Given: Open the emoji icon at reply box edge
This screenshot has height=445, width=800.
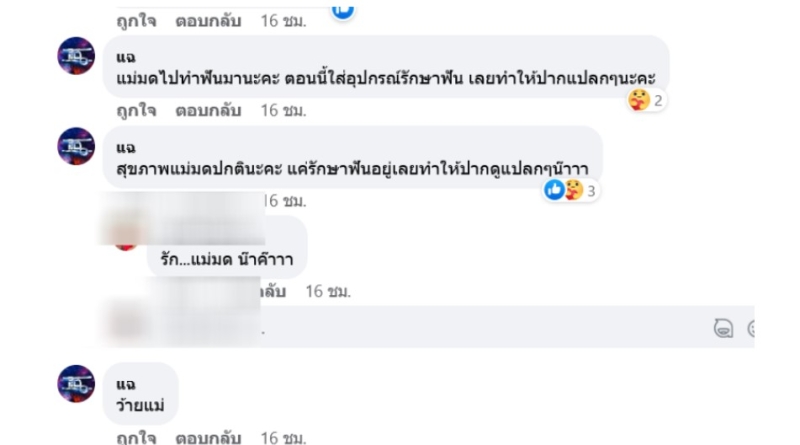Looking at the screenshot, I should 751,328.
